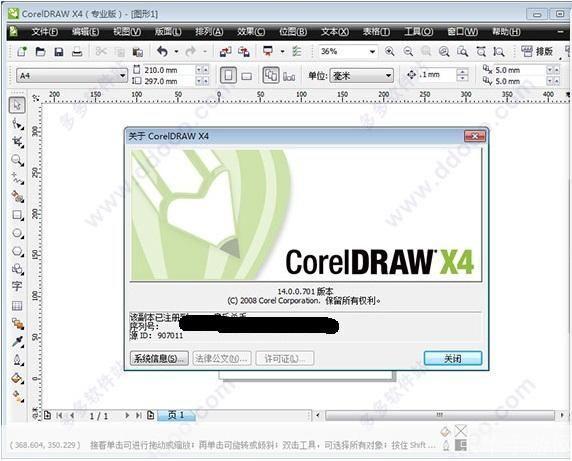The image size is (572, 461).
Task: Select the Smart Fill tool
Action: coord(17,197)
